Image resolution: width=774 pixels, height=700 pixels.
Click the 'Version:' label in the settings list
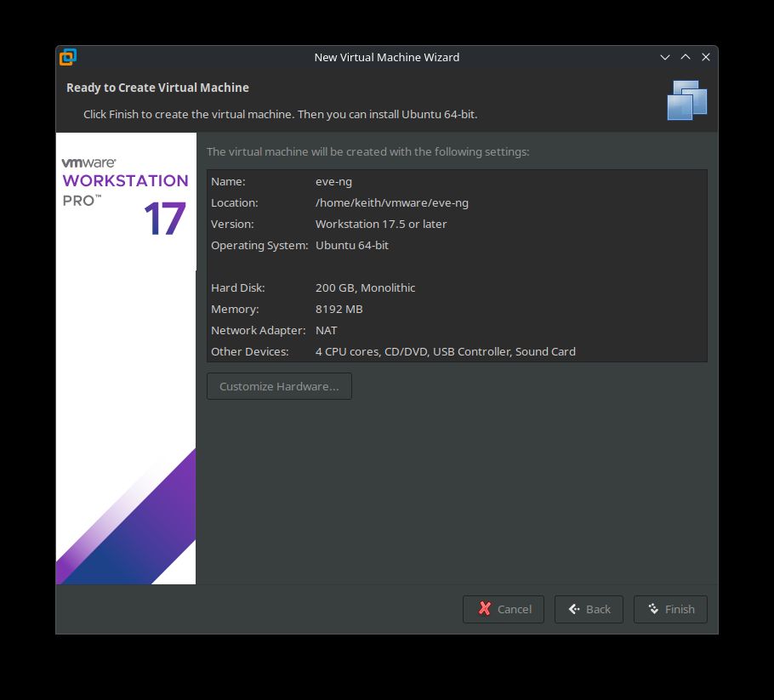(x=232, y=224)
